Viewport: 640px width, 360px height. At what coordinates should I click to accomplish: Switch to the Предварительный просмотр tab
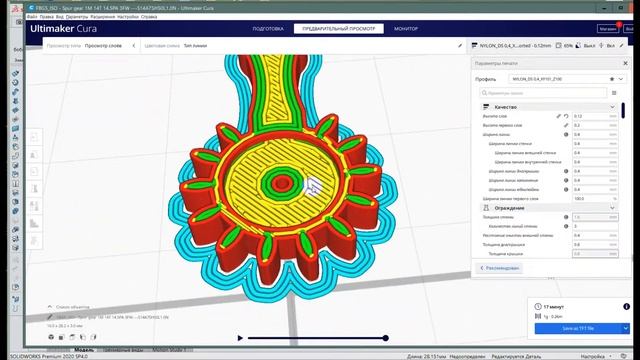click(x=339, y=29)
